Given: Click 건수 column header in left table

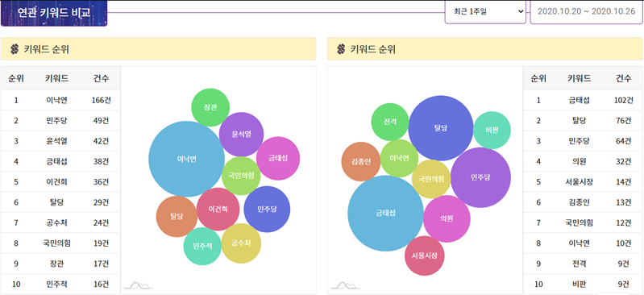Looking at the screenshot, I should click(101, 79).
